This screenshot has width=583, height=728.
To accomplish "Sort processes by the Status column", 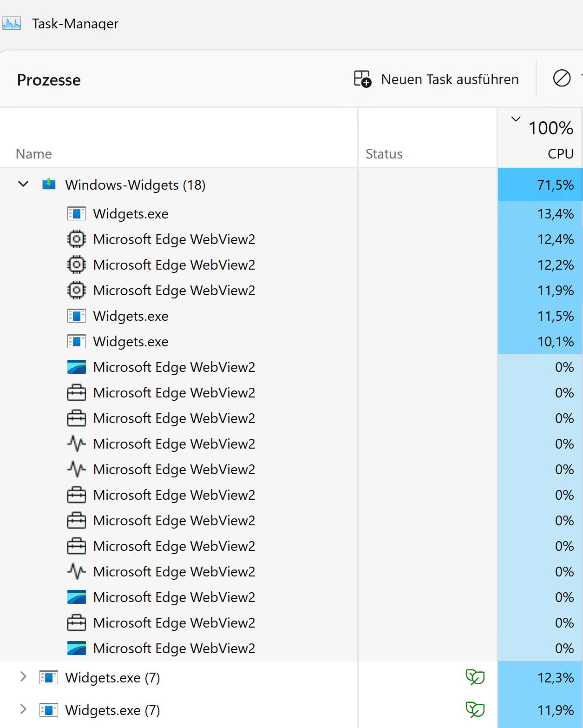I will coord(384,154).
